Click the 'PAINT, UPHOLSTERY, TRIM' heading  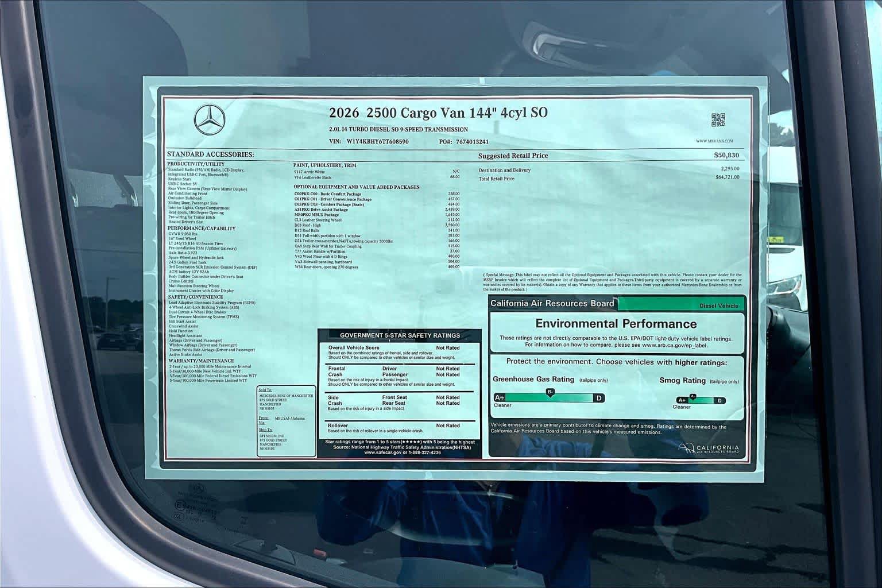coord(325,165)
